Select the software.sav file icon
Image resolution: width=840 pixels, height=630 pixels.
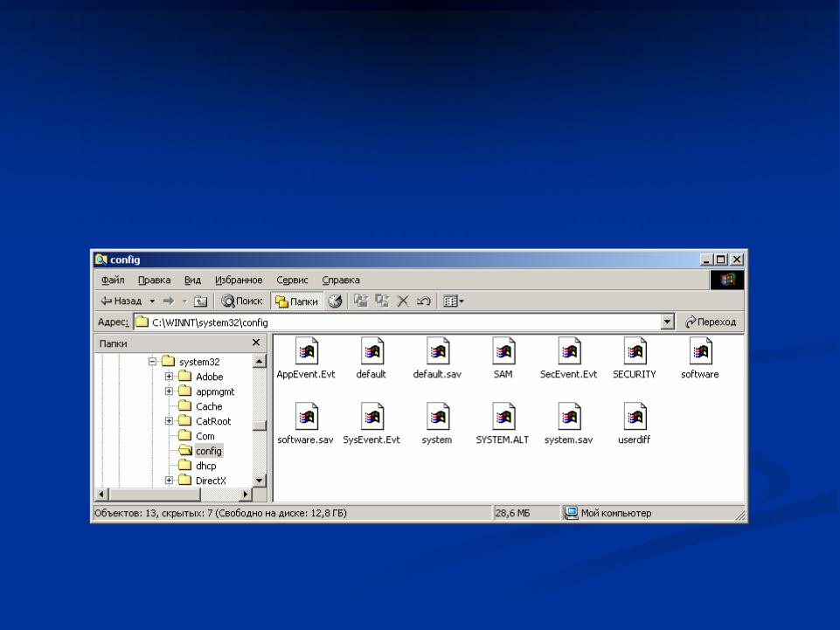(x=307, y=417)
